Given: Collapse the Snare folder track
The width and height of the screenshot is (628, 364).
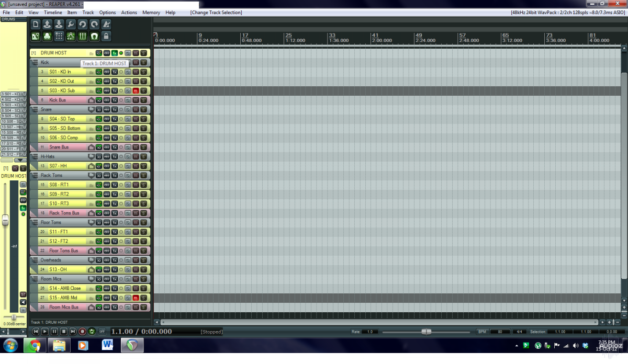Looking at the screenshot, I should coord(34,109).
